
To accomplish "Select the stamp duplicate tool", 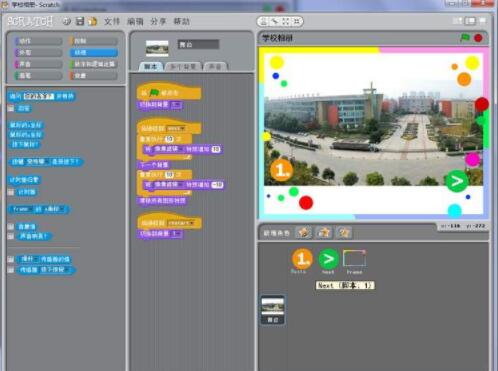I will click(x=264, y=22).
